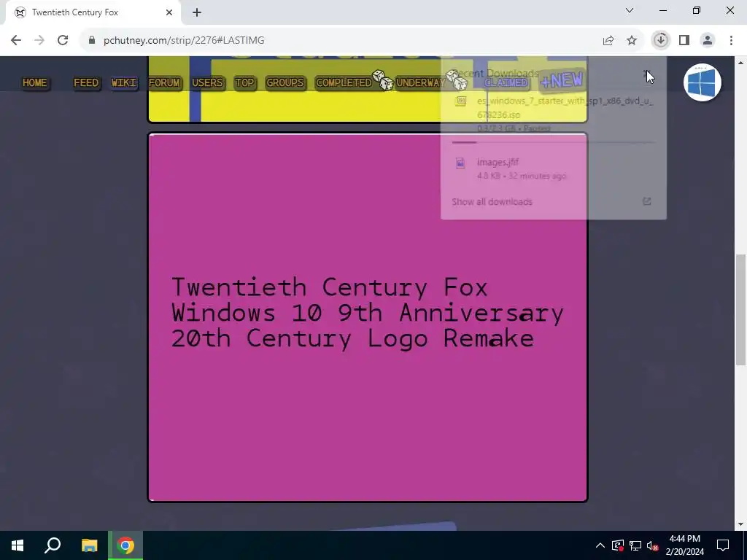747x560 pixels.
Task: Open the images.jfif download entry
Action: (x=553, y=168)
